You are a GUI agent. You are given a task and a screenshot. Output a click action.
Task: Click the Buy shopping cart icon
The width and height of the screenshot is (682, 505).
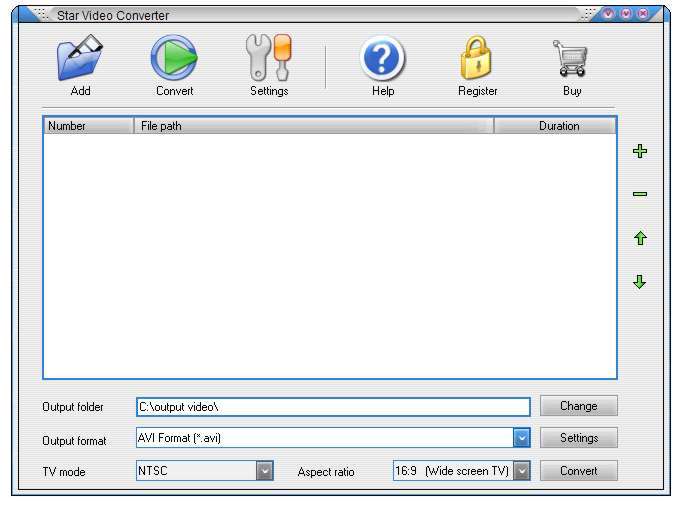(x=571, y=59)
